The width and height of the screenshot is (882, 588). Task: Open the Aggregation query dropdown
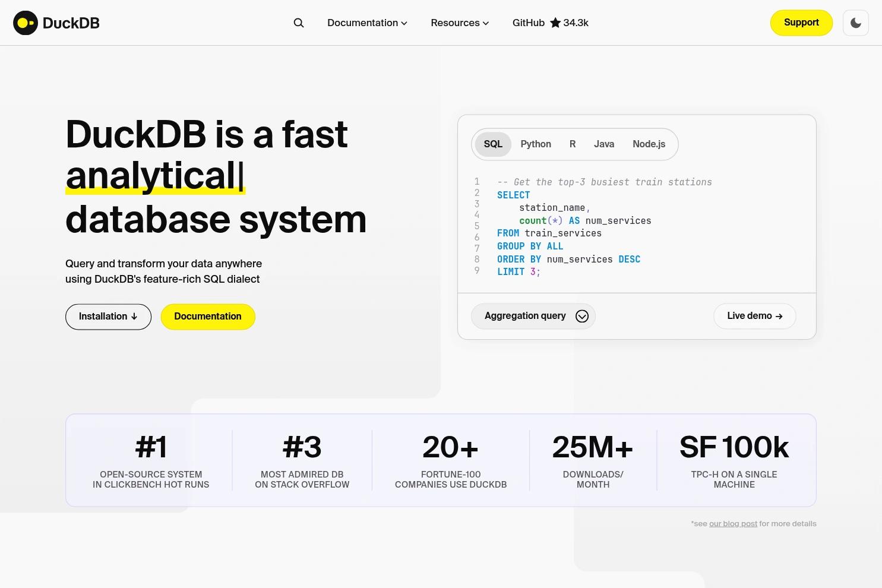(x=533, y=316)
